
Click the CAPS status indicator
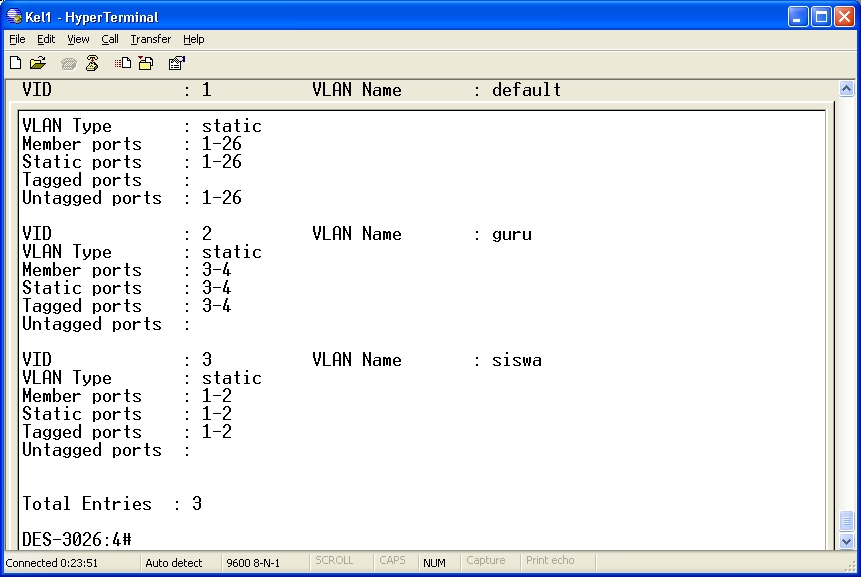(x=395, y=561)
